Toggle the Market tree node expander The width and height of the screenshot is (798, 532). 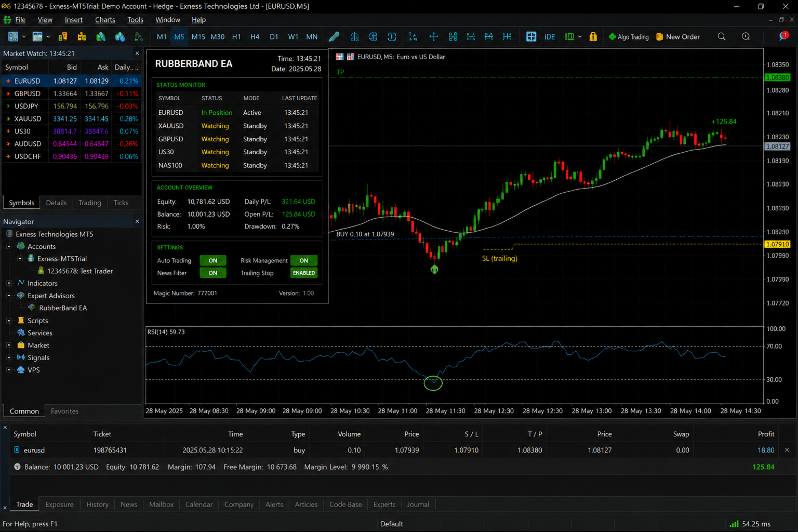9,345
